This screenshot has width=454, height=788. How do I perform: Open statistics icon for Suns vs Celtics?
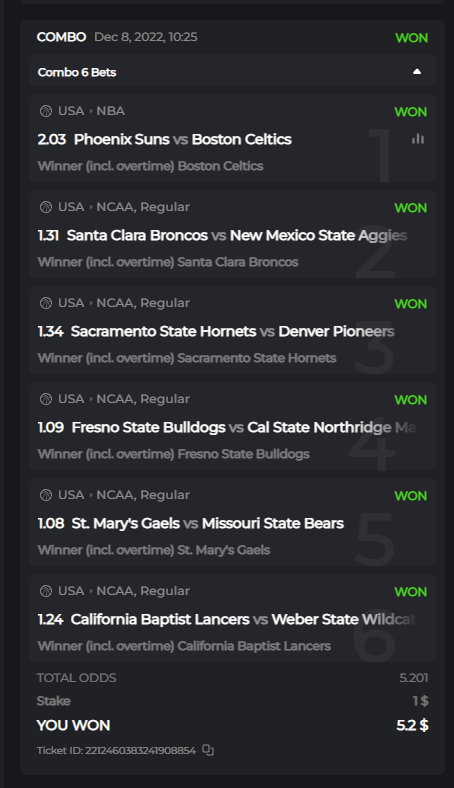pyautogui.click(x=418, y=139)
